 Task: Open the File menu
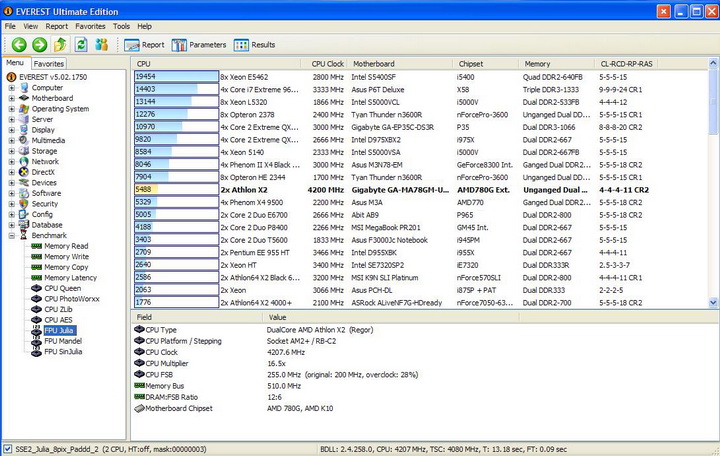pyautogui.click(x=10, y=26)
